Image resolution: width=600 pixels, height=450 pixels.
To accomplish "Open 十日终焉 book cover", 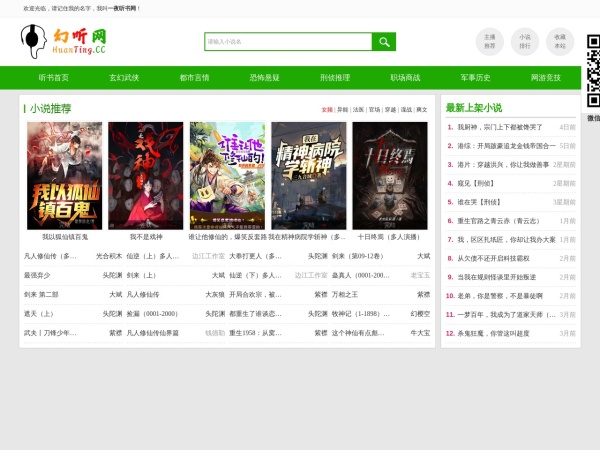I will click(390, 176).
